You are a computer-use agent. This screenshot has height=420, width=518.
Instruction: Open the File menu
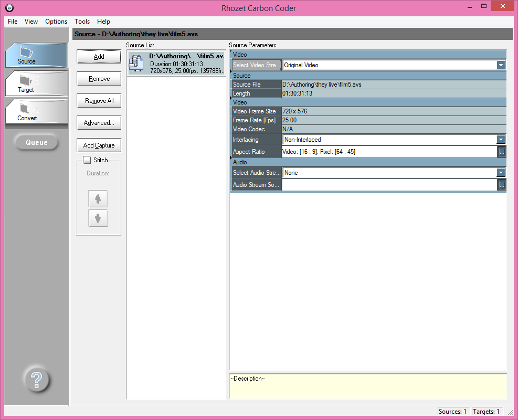13,22
